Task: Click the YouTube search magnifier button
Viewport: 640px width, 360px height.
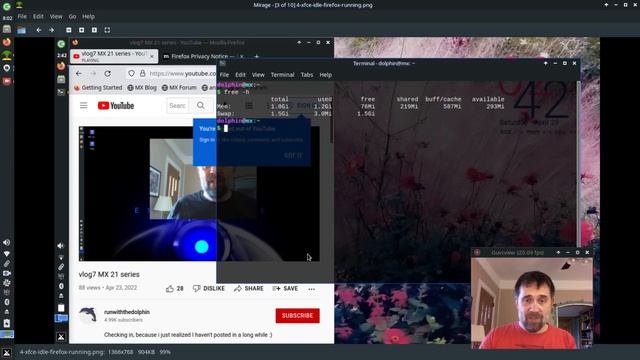Action: coord(201,106)
